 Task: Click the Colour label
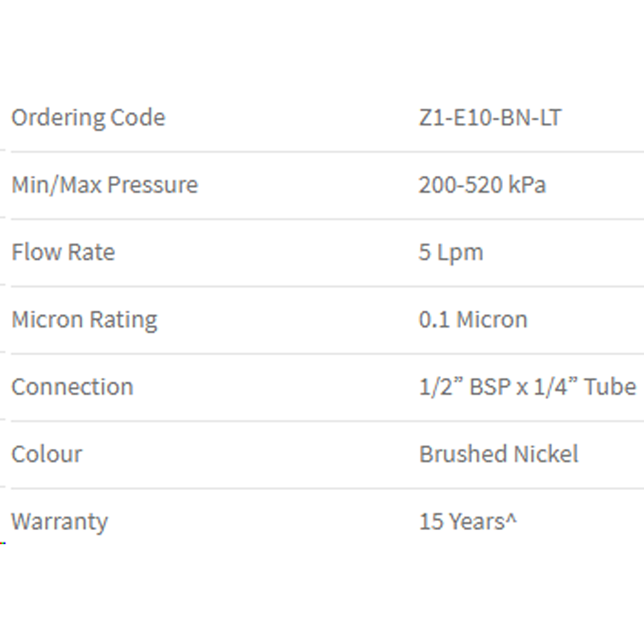47,454
